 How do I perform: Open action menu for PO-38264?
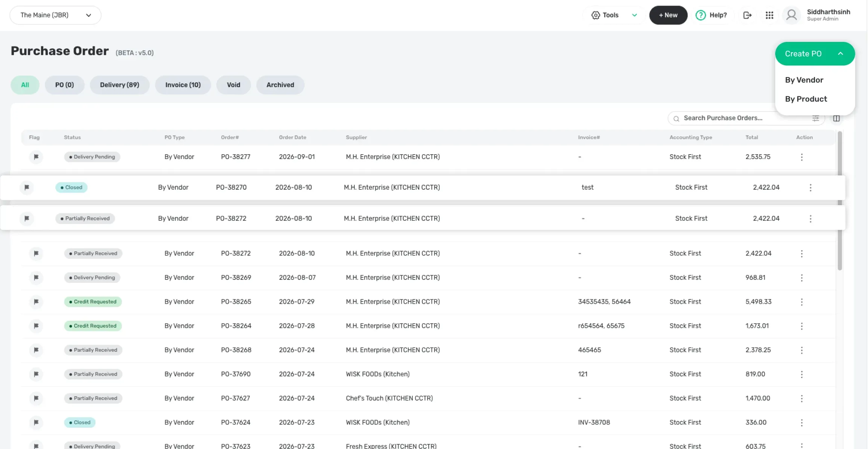tap(801, 326)
